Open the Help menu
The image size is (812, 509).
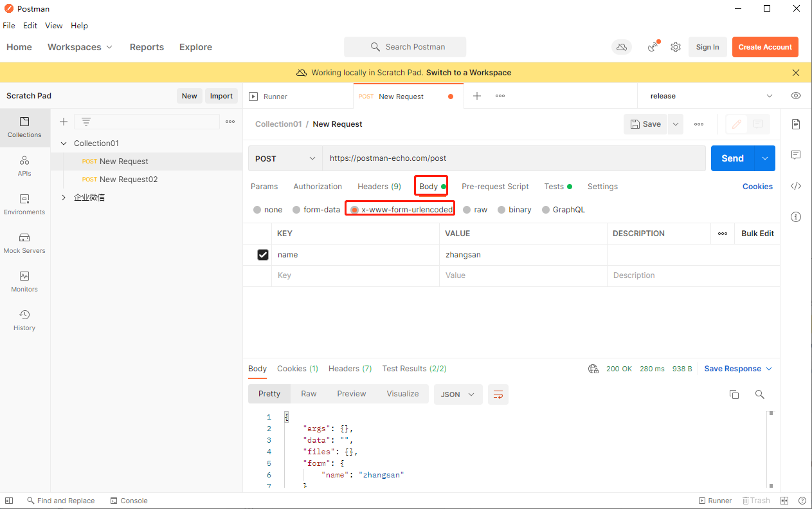[80, 26]
